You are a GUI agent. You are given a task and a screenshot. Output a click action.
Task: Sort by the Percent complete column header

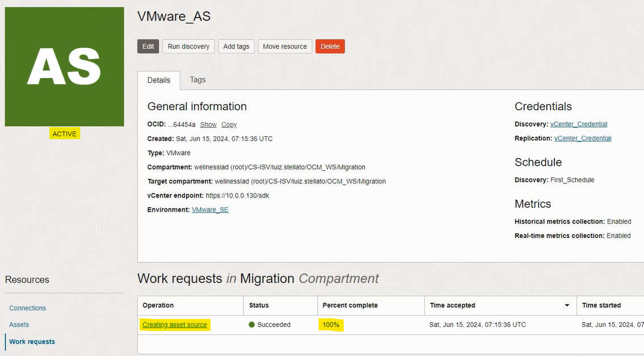click(x=350, y=305)
